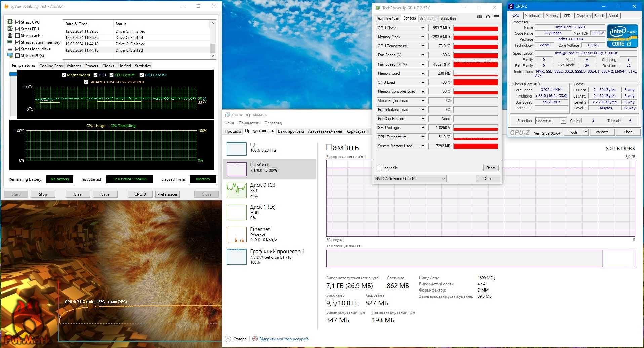Click GPU-Z screenshot camera icon

[479, 17]
